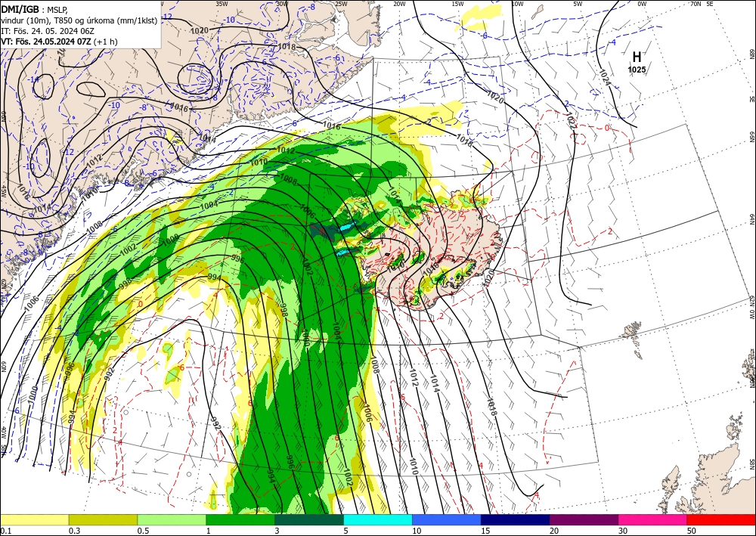The height and width of the screenshot is (536, 756).
Task: Click the 'VT: Fös. 24.05.2024 07Z (+1 h)' line
Action: (59, 42)
